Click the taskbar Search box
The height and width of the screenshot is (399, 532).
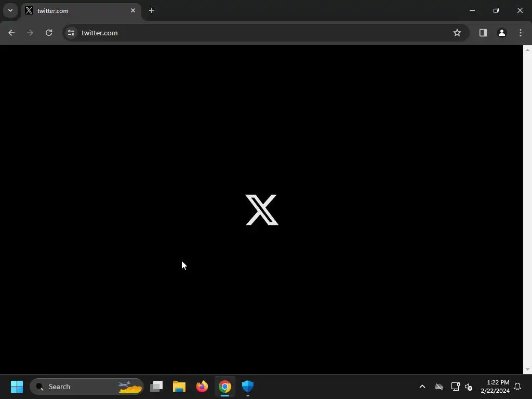coord(87,387)
